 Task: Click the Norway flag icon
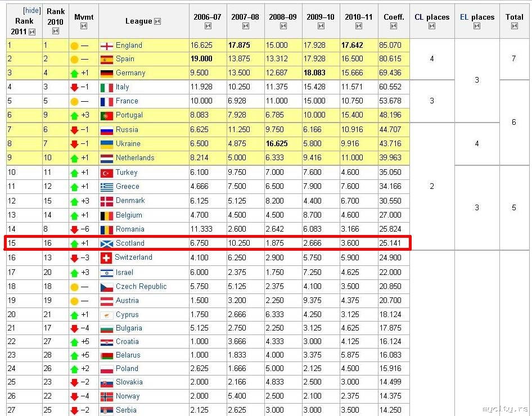[106, 397]
